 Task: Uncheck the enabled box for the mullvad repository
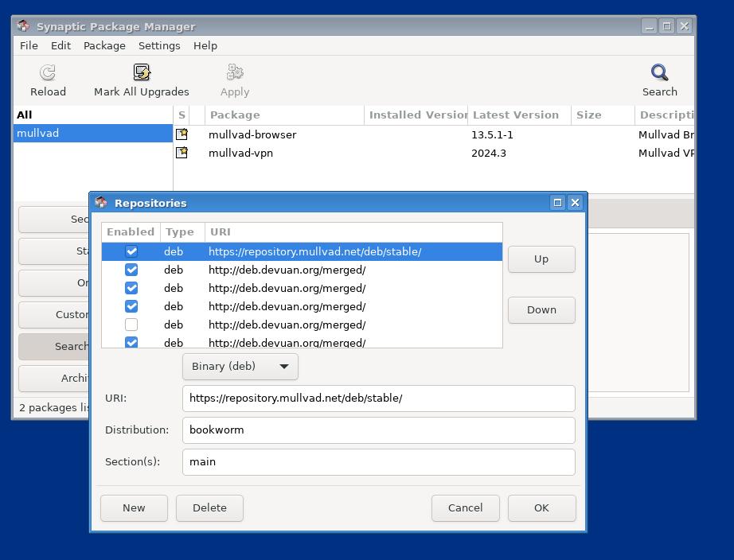[x=131, y=251]
